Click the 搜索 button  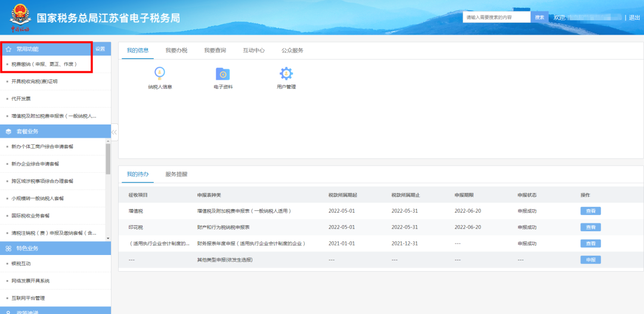[x=539, y=17]
